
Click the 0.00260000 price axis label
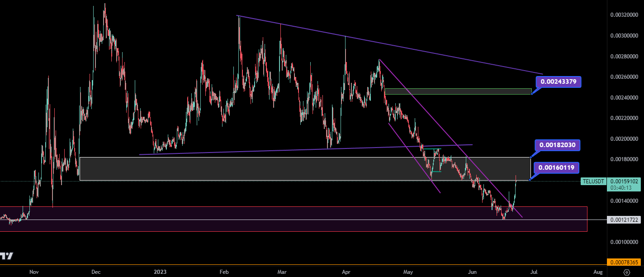[x=624, y=77]
